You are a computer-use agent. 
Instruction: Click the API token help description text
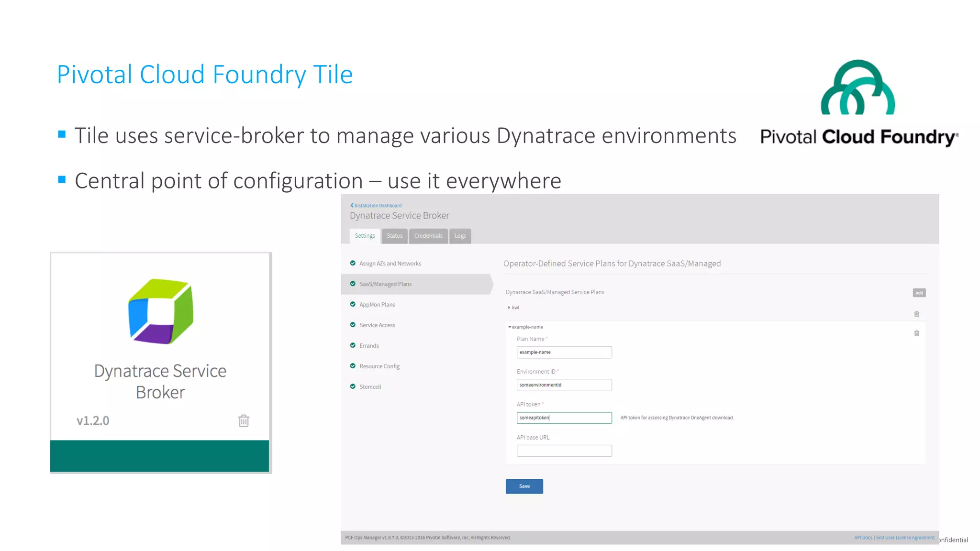pos(677,418)
